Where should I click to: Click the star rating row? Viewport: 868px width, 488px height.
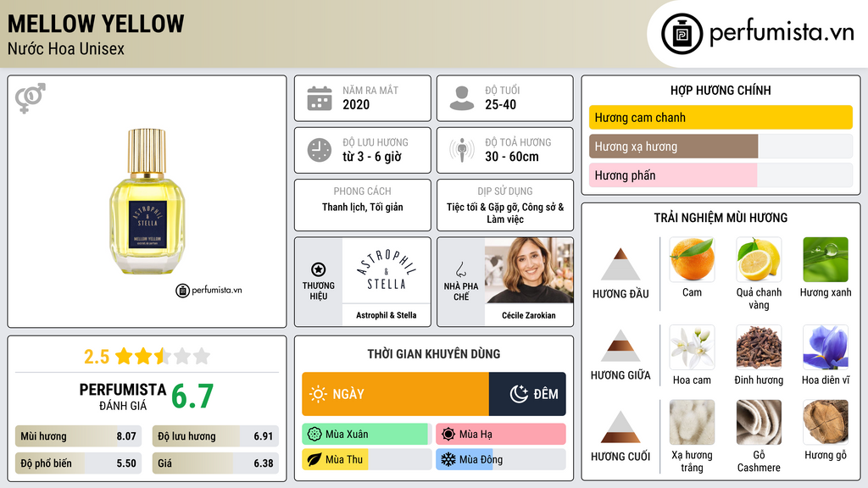coord(163,357)
